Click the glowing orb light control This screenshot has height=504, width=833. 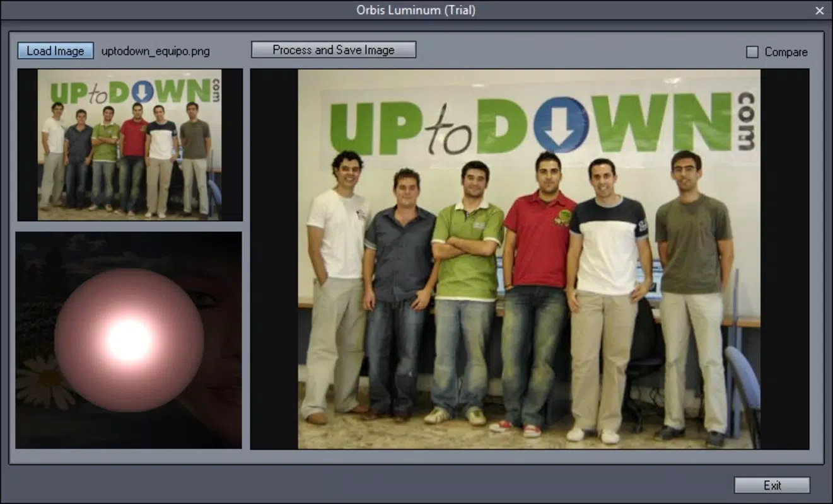(129, 340)
